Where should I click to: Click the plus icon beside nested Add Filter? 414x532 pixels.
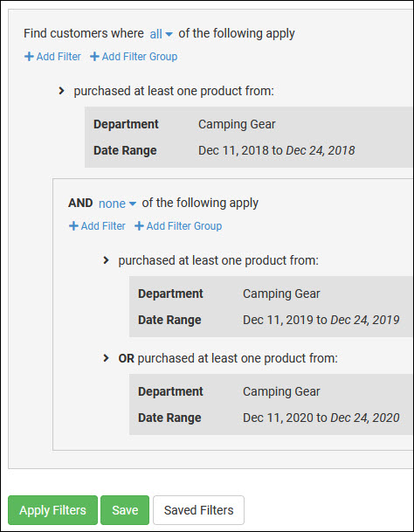[73, 226]
